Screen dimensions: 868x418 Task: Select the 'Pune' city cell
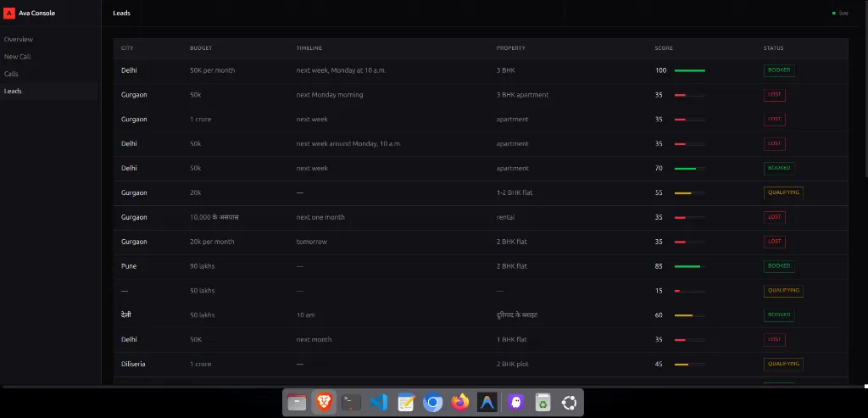(x=129, y=266)
